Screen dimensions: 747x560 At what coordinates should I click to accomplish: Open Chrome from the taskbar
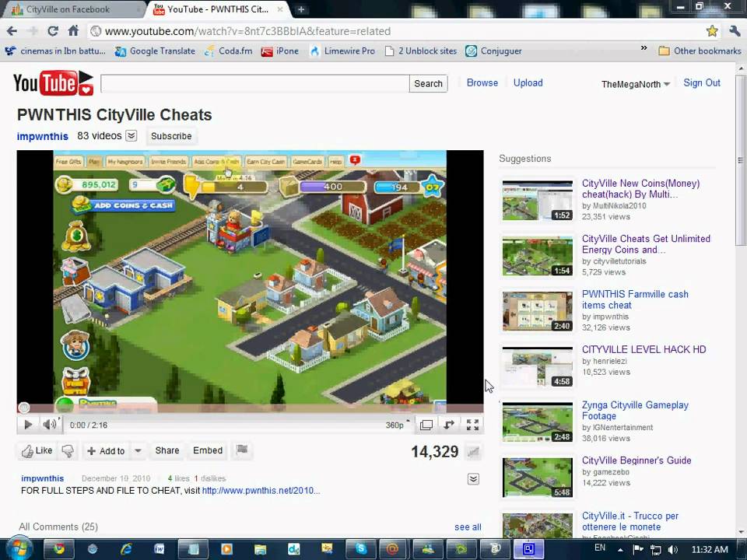tap(59, 549)
